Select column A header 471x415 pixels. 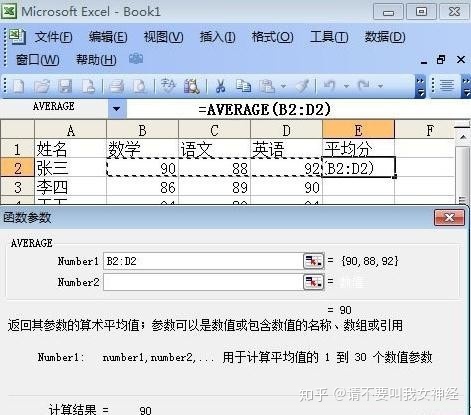[70, 130]
